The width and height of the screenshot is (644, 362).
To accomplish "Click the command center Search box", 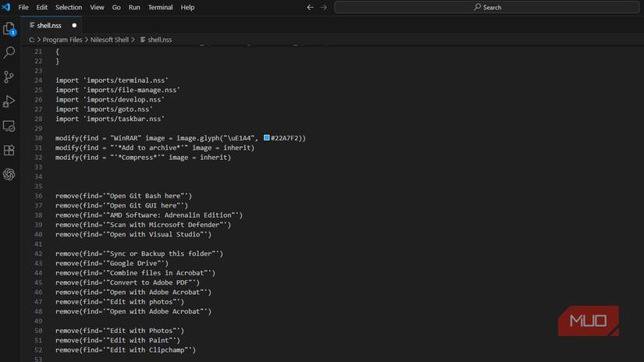I will point(487,7).
